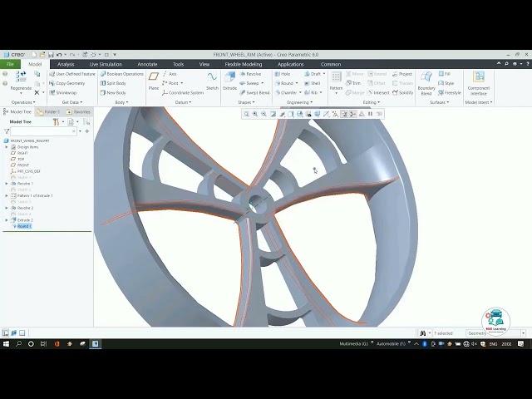Expand Pattern 1 of Extrude 1
The height and width of the screenshot is (399, 532).
7,196
